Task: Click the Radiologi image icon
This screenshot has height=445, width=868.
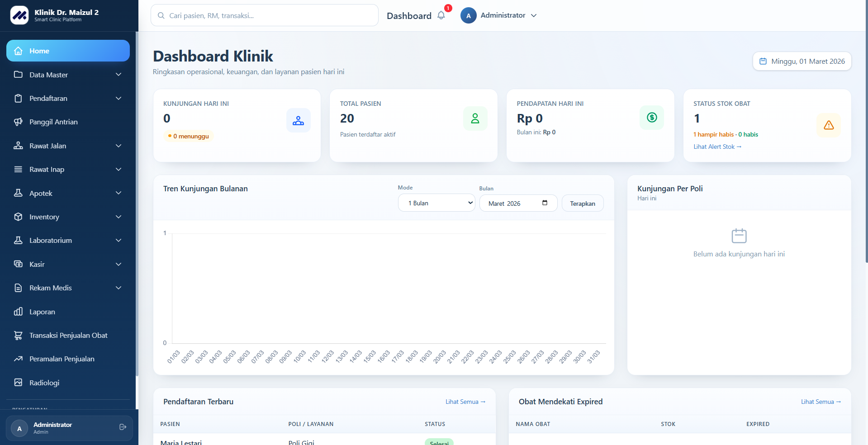Action: (18, 383)
